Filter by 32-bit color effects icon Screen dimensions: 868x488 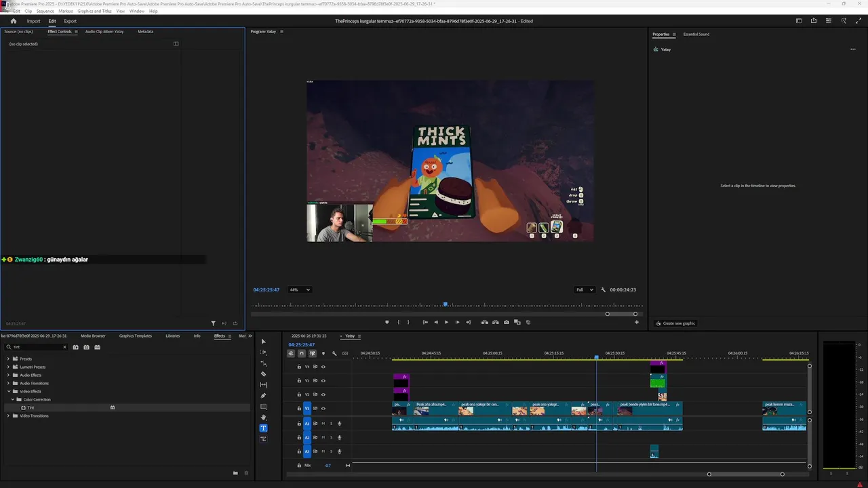(86, 347)
